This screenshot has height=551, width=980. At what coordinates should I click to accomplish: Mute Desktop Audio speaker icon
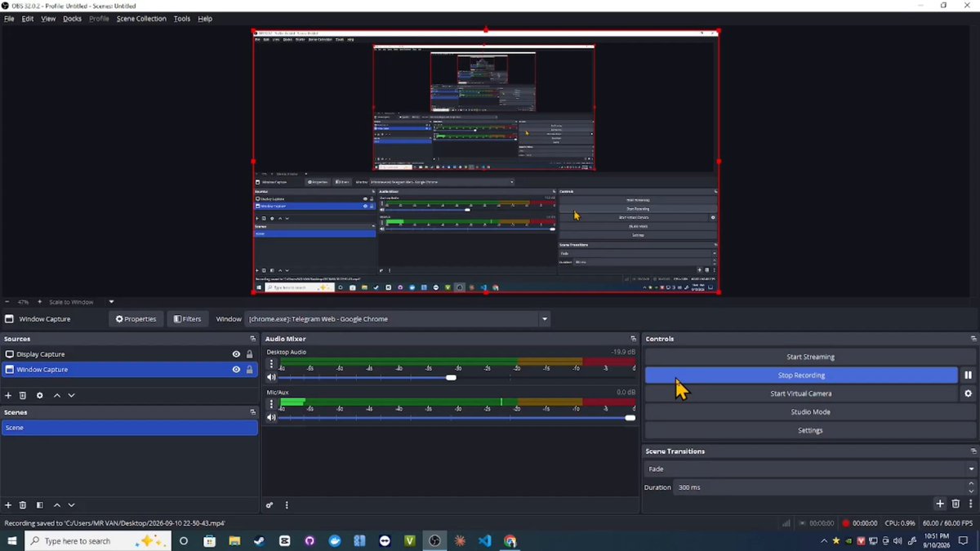point(271,377)
